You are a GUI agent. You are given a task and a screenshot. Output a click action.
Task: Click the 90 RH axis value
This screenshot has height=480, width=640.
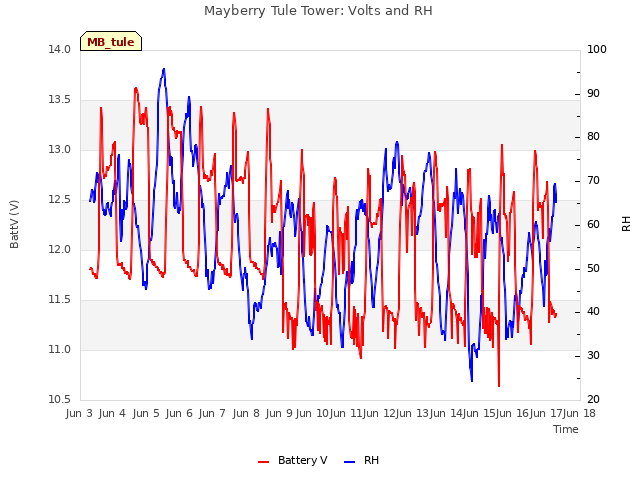point(593,93)
